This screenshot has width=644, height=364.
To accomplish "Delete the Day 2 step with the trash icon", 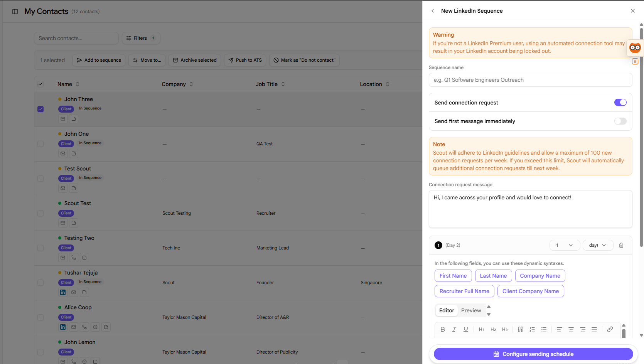I will tap(621, 245).
